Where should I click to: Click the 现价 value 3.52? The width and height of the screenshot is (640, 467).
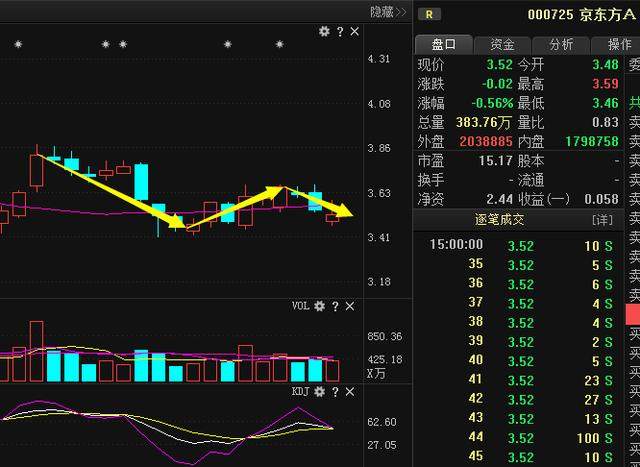499,64
